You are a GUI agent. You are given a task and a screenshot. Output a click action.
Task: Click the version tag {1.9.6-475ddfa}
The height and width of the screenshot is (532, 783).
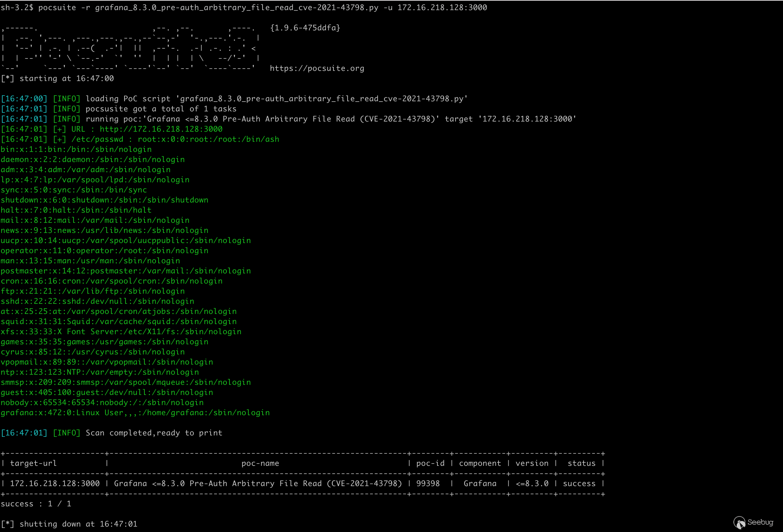point(305,28)
